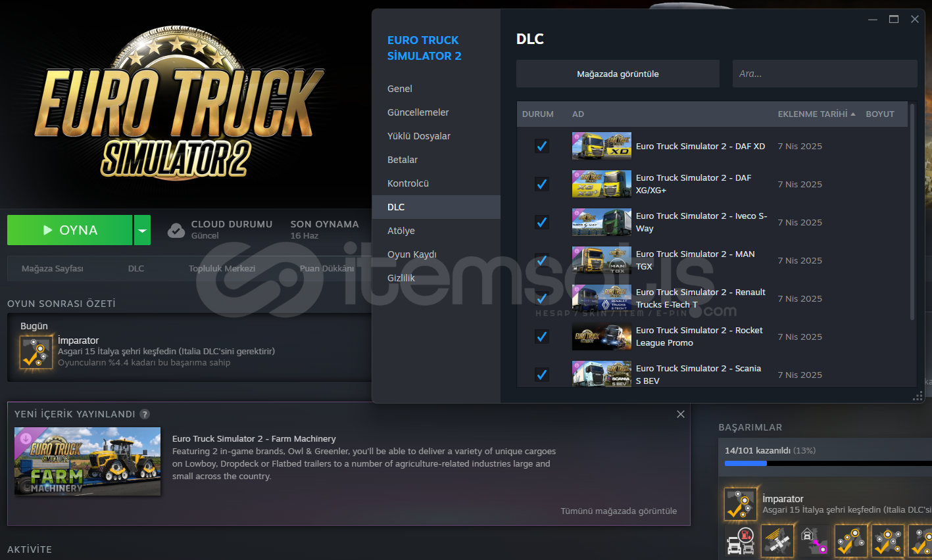Click the 'Euro Truck Simulator 2 - DAF XD' name
The width and height of the screenshot is (932, 560).
(700, 146)
